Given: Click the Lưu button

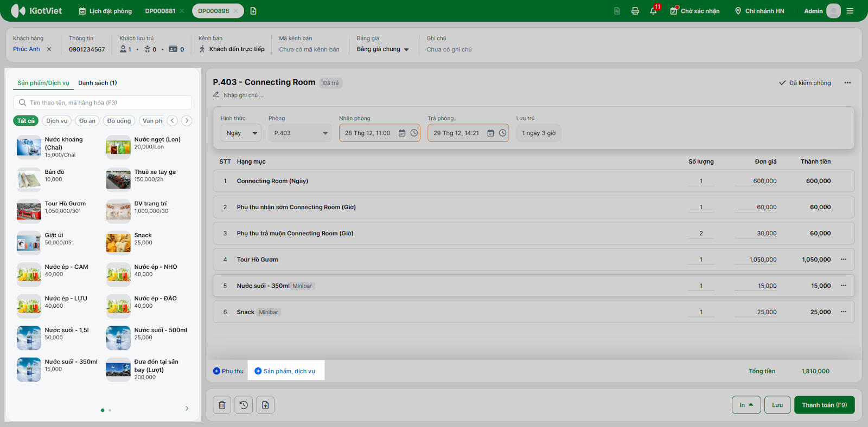Looking at the screenshot, I should 777,405.
